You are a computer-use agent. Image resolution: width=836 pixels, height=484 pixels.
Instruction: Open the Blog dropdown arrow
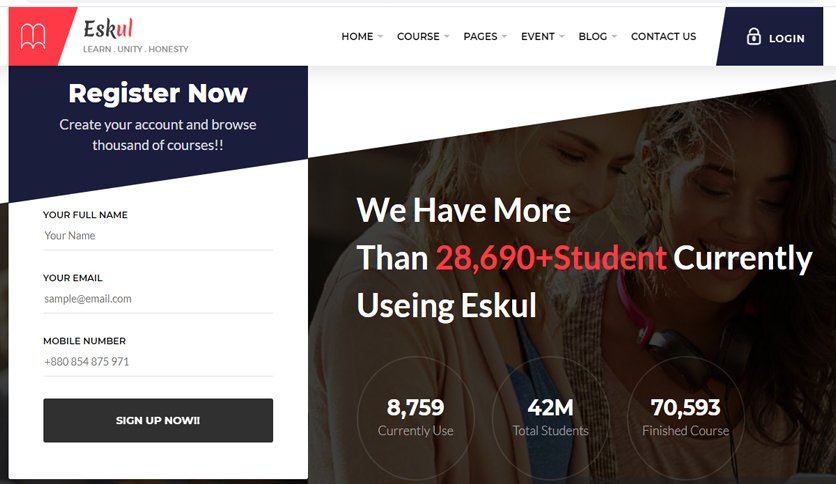[x=614, y=36]
